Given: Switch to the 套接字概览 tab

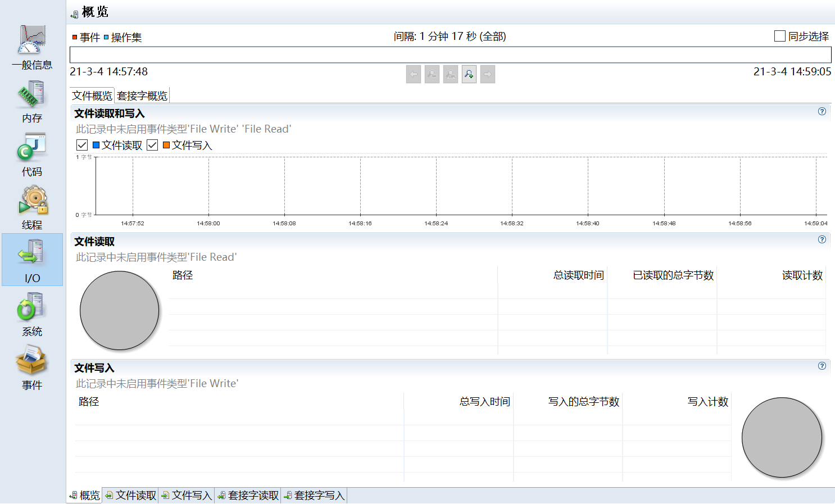Looking at the screenshot, I should [142, 96].
